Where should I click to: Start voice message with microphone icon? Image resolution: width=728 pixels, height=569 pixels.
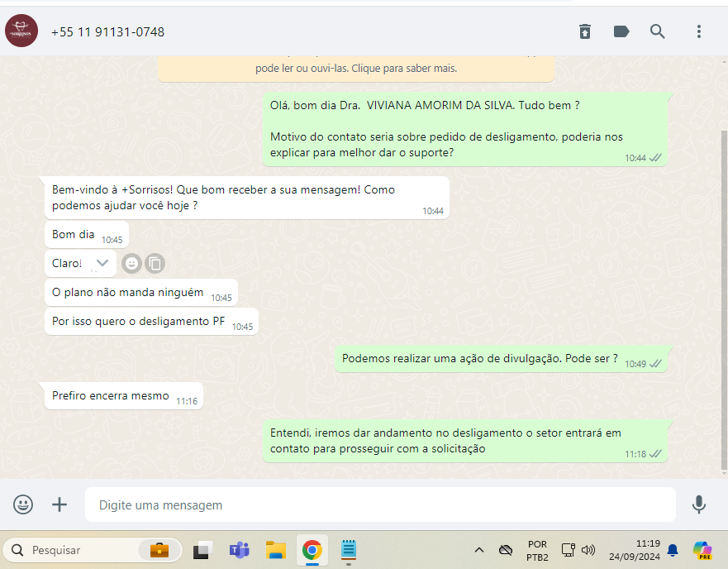[x=699, y=504]
